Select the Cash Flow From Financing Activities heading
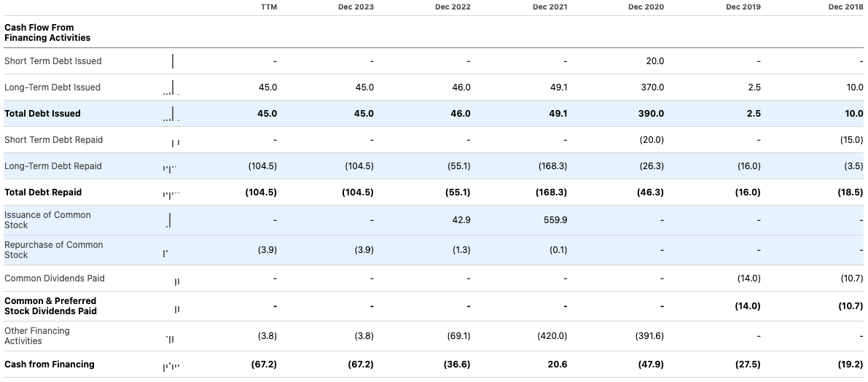The width and height of the screenshot is (868, 382). [x=47, y=33]
